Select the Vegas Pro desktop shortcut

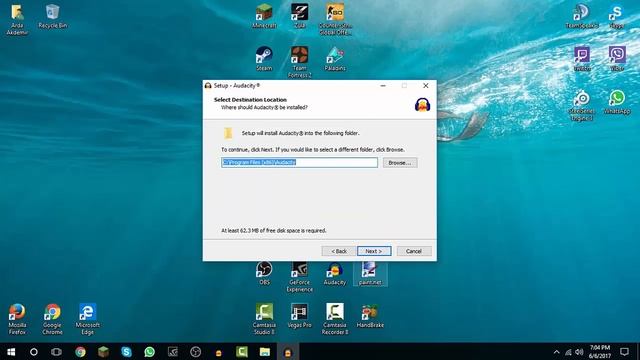point(300,316)
